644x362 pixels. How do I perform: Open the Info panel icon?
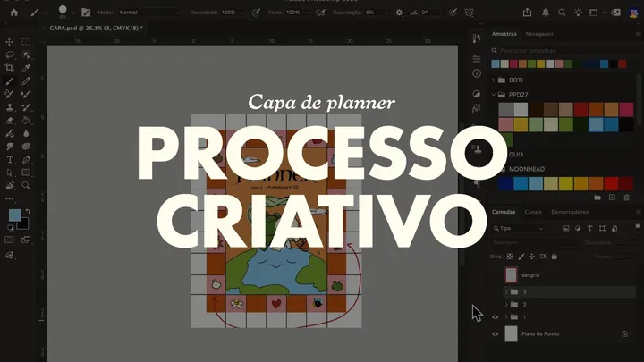(x=477, y=73)
